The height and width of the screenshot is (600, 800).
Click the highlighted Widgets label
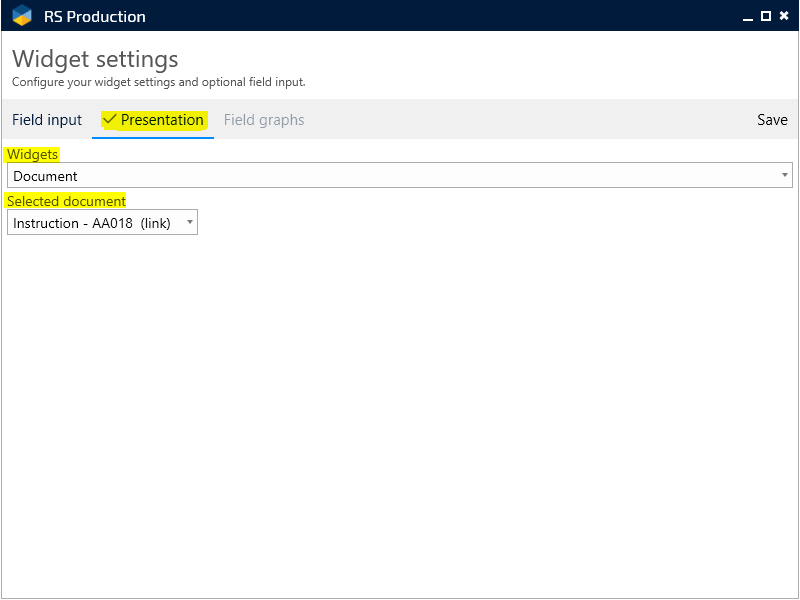(32, 154)
